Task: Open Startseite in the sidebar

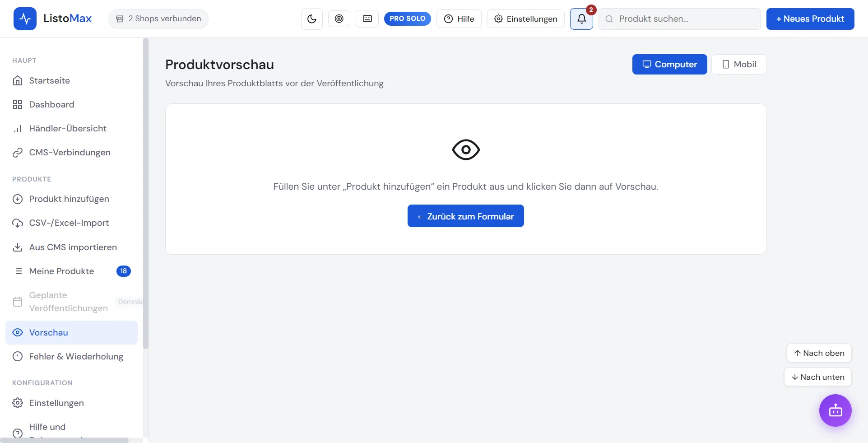Action: [71, 80]
